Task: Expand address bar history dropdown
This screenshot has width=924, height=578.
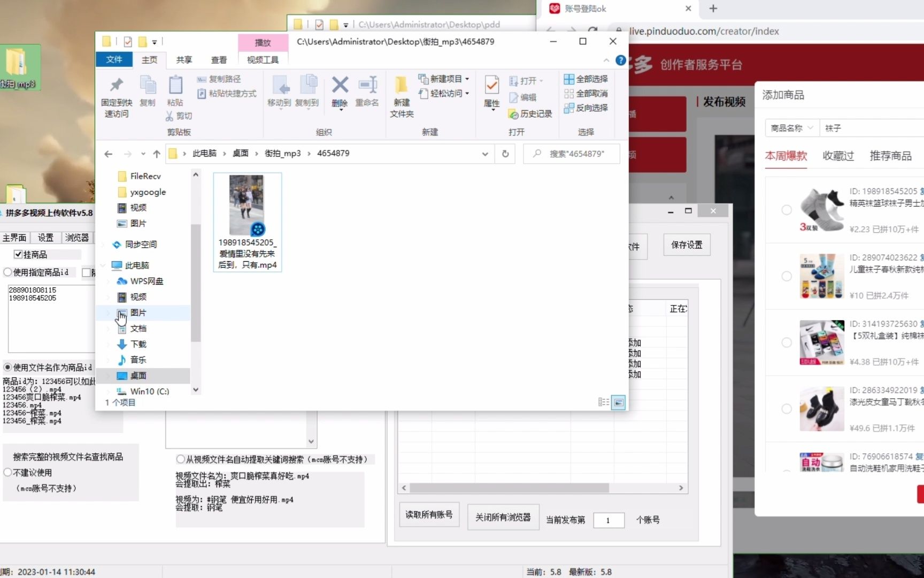Action: (x=485, y=154)
